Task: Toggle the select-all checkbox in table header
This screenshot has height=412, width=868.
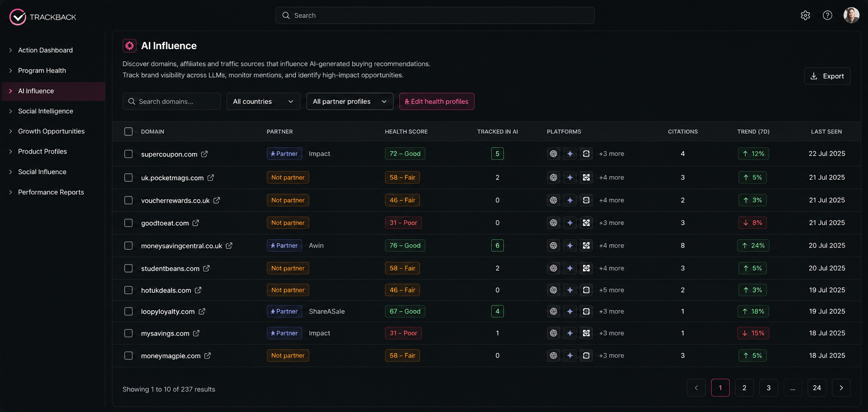Action: click(x=128, y=132)
